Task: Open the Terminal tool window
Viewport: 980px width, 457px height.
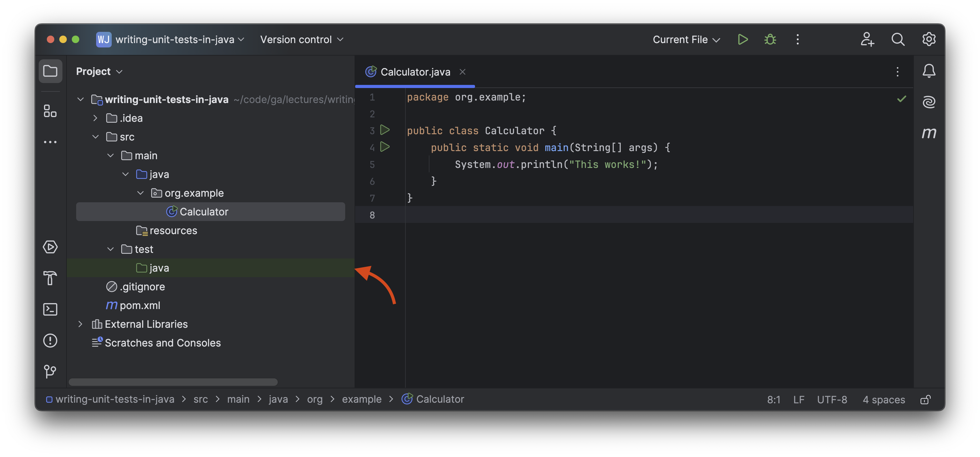Action: 50,309
